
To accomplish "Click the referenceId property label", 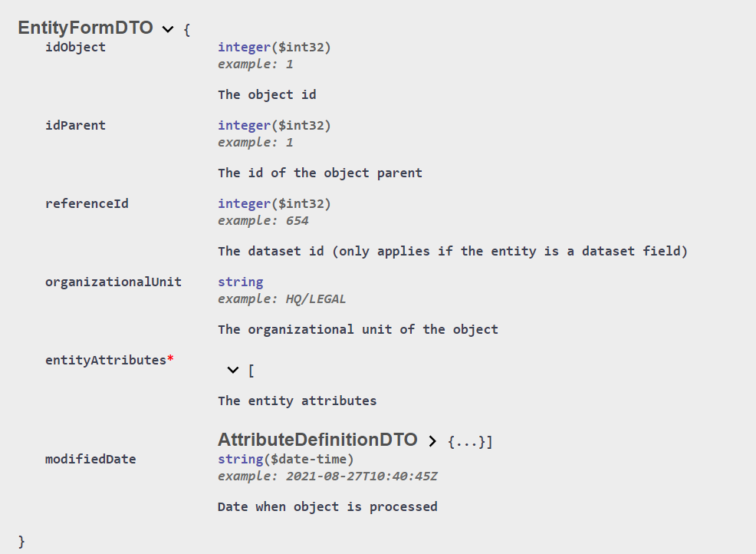I will tap(87, 203).
